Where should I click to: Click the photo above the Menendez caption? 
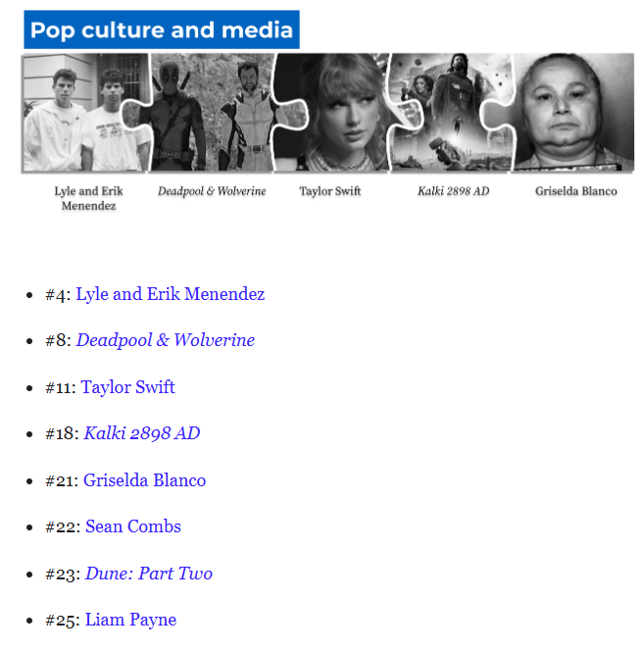click(85, 113)
